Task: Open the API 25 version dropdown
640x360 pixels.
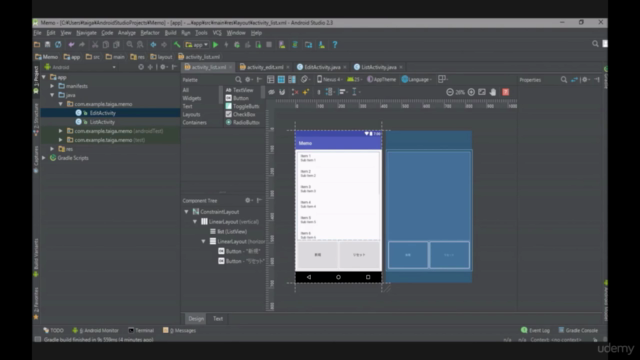Action: [x=354, y=80]
